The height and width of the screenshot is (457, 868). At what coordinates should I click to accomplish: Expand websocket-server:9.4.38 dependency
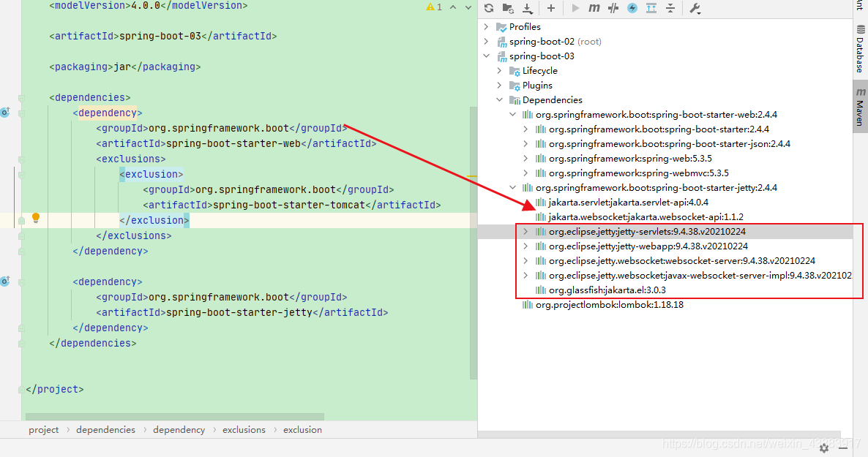point(526,260)
